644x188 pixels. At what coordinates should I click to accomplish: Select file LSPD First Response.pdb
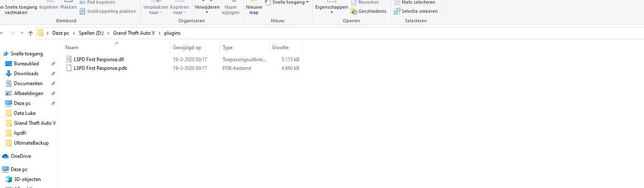coord(100,68)
